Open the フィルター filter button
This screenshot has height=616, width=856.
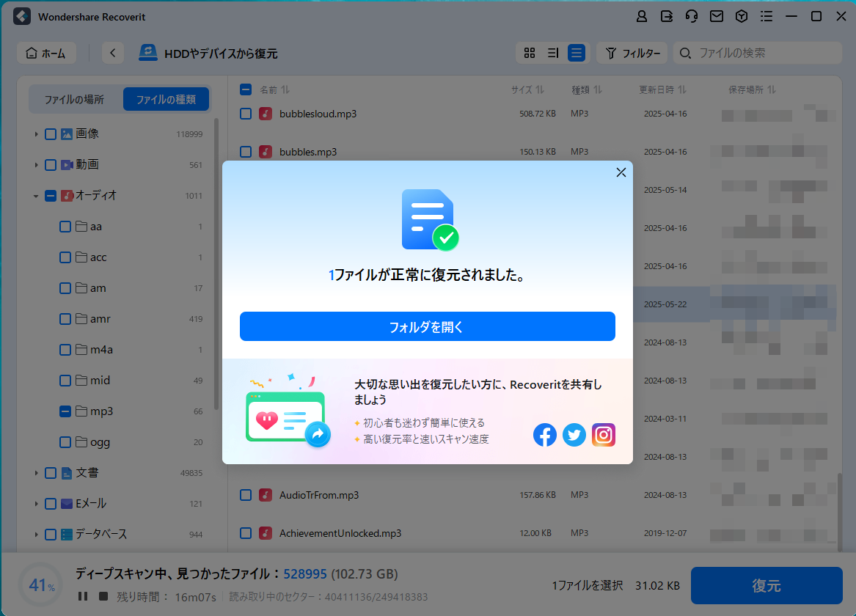click(632, 53)
